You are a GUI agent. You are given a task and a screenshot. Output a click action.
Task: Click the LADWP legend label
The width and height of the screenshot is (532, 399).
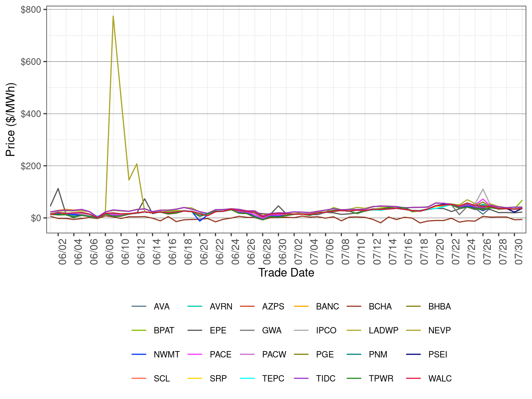[384, 331]
